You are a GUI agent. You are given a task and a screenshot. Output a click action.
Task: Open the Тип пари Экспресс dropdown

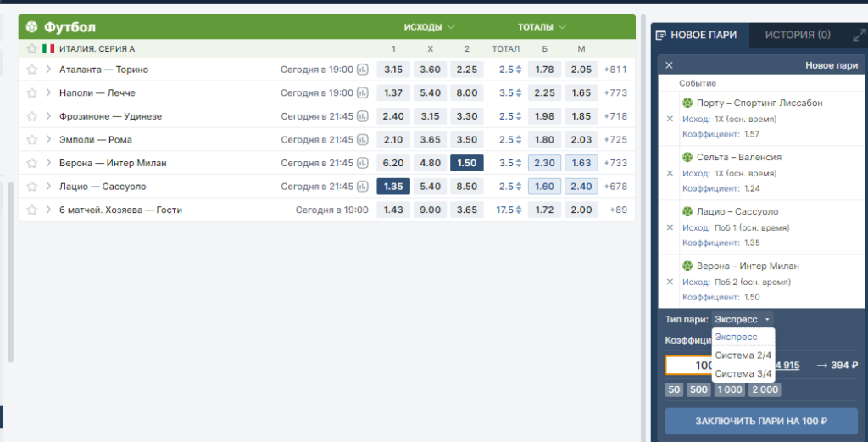742,319
